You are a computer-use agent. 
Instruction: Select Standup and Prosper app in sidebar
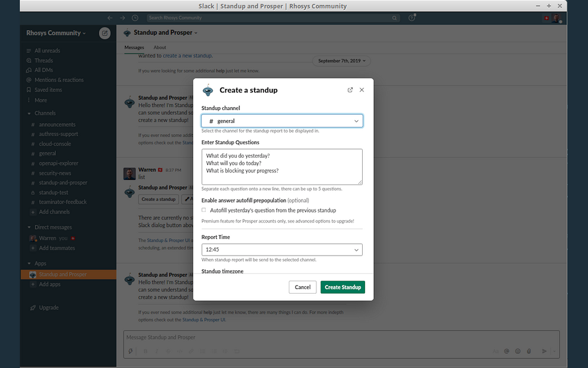[68, 274]
